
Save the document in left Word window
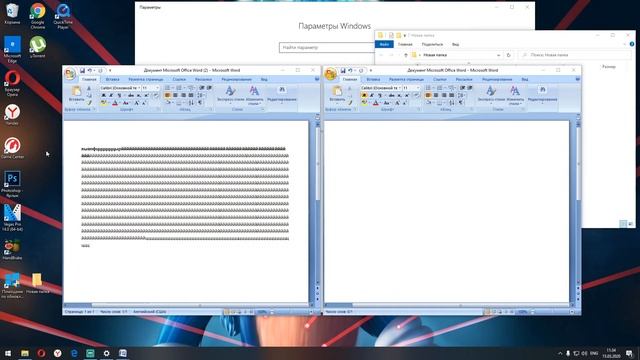(x=82, y=71)
